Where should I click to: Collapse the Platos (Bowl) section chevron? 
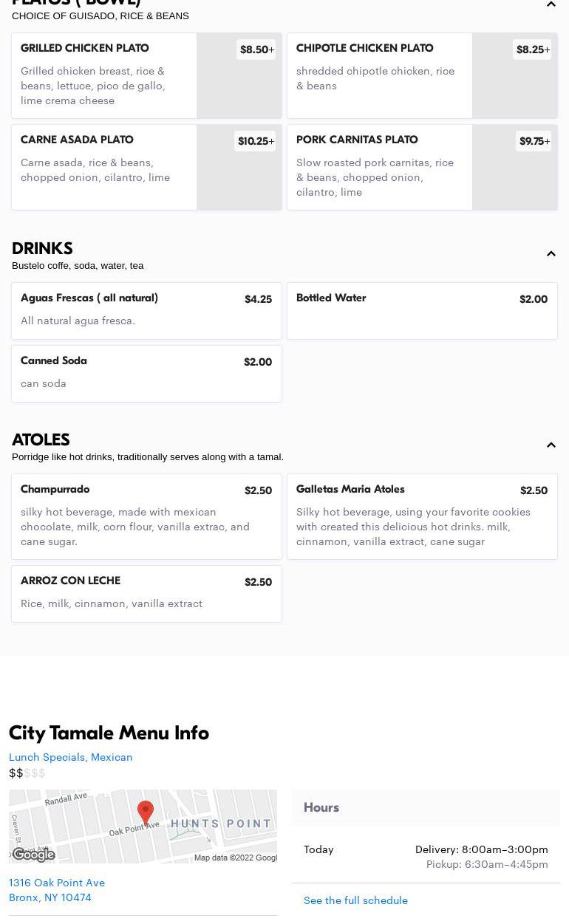click(x=551, y=4)
